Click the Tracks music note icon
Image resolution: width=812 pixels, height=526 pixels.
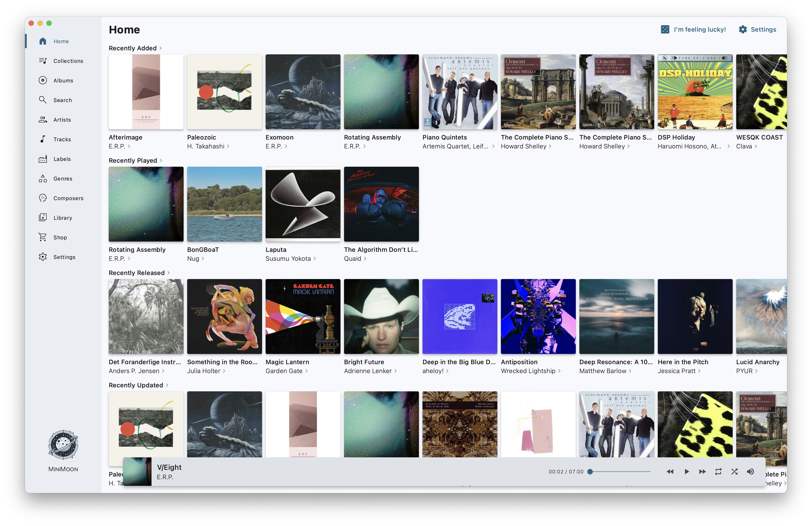point(43,139)
